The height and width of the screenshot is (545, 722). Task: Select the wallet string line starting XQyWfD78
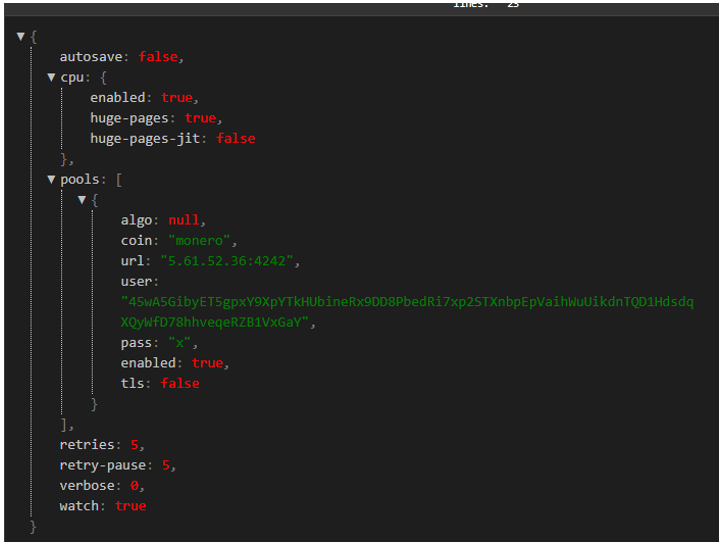point(214,322)
